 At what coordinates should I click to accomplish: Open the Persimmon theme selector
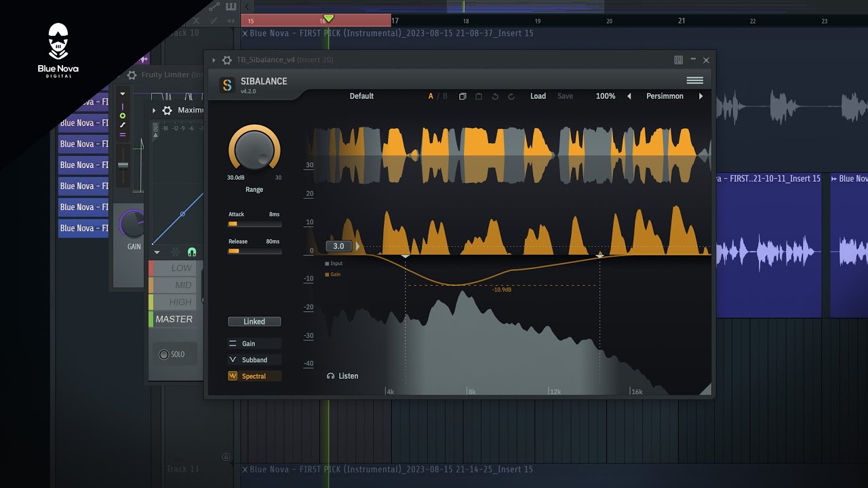click(x=665, y=96)
